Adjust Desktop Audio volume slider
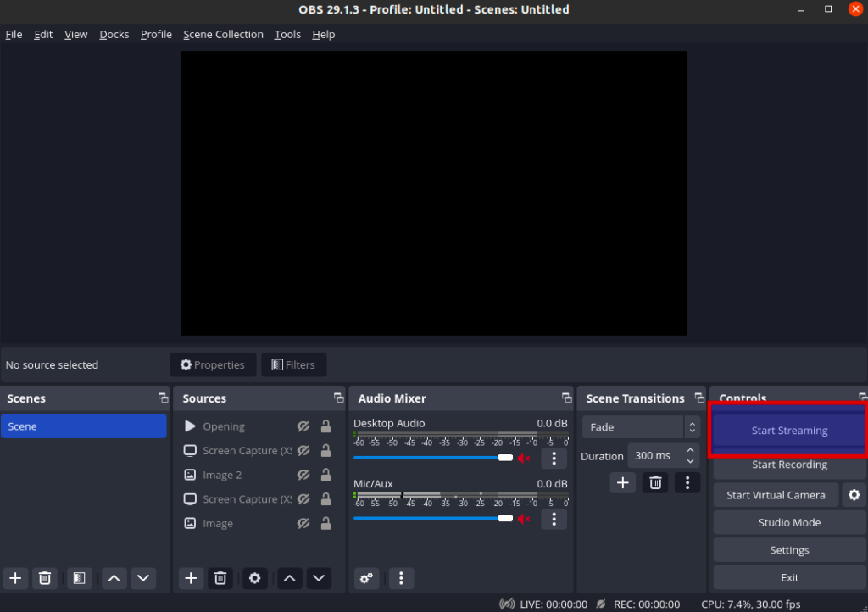Screen dimensions: 868x612 (433, 458)
